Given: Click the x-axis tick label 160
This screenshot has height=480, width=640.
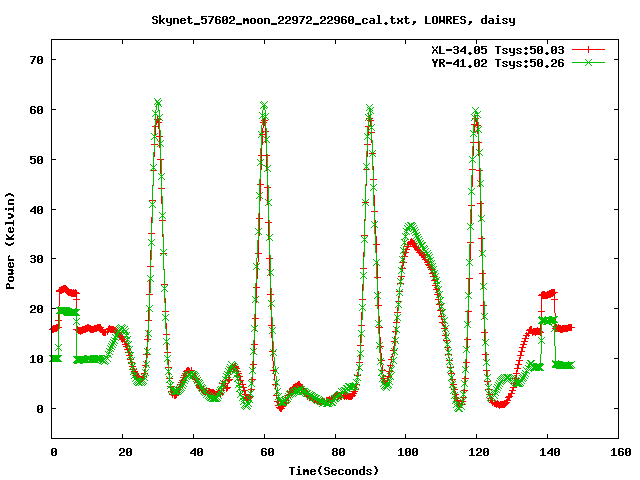Looking at the screenshot, I should point(621,452).
